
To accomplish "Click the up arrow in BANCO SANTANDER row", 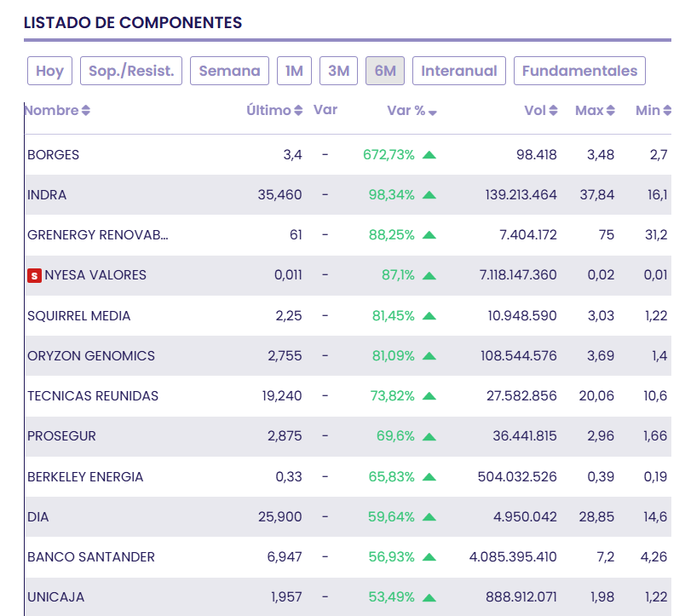I will click(x=429, y=557).
